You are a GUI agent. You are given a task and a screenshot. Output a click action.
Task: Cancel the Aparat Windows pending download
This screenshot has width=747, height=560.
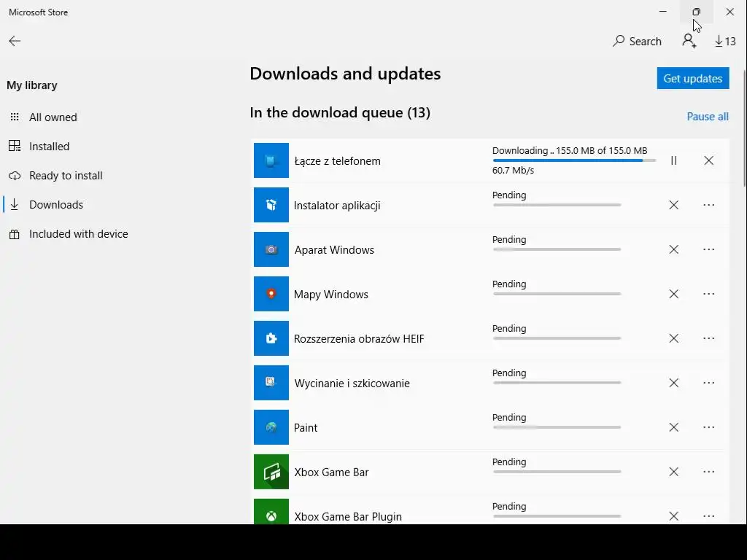click(673, 249)
